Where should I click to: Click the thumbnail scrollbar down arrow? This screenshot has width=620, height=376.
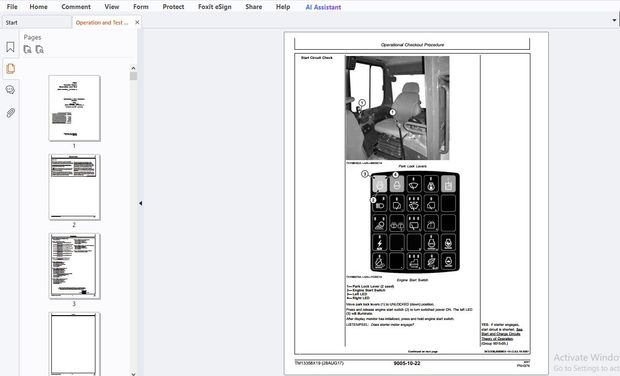tap(133, 373)
